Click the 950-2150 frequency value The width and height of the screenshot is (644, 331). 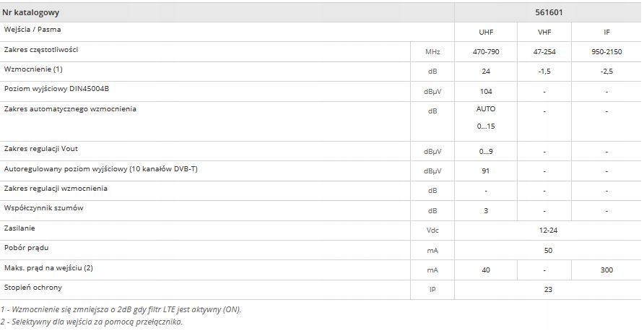[x=606, y=52]
